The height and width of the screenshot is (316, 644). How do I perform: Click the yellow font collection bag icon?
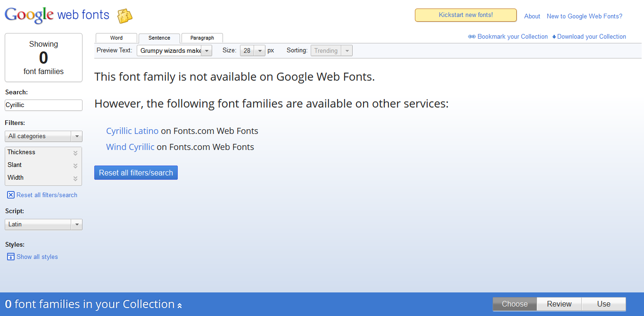click(124, 16)
